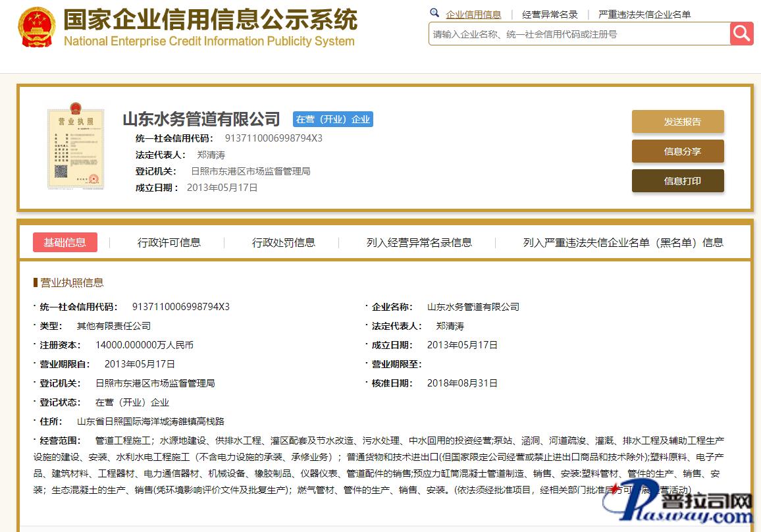Open the business license thumbnail image

(x=76, y=146)
